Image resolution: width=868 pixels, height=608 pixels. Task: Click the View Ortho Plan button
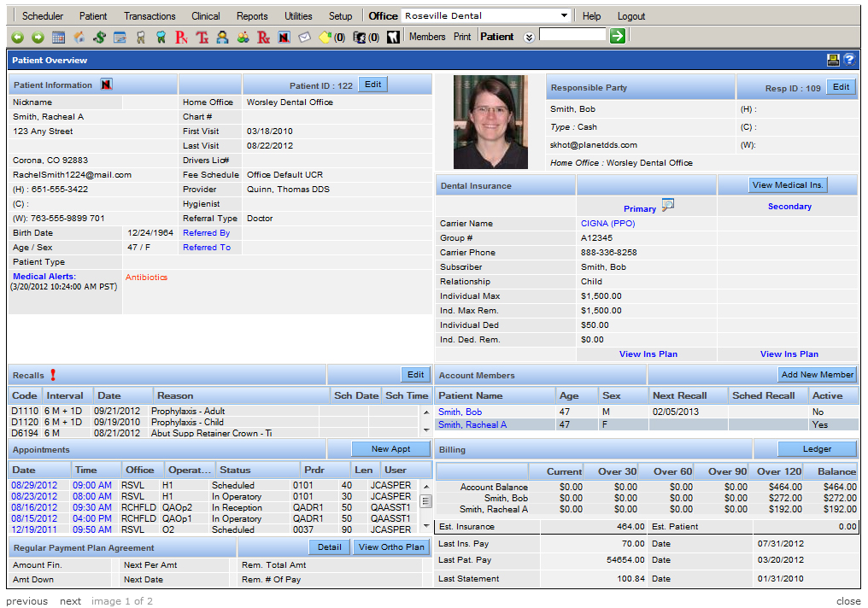pyautogui.click(x=391, y=547)
